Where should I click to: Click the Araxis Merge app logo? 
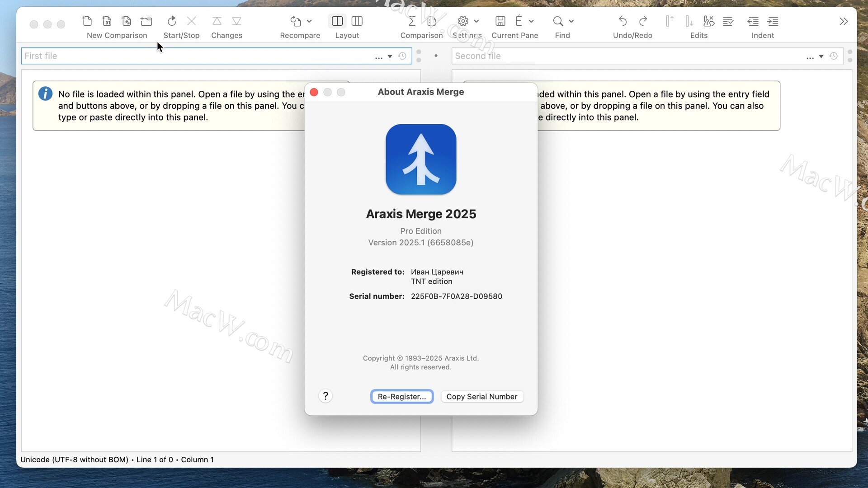(x=421, y=159)
